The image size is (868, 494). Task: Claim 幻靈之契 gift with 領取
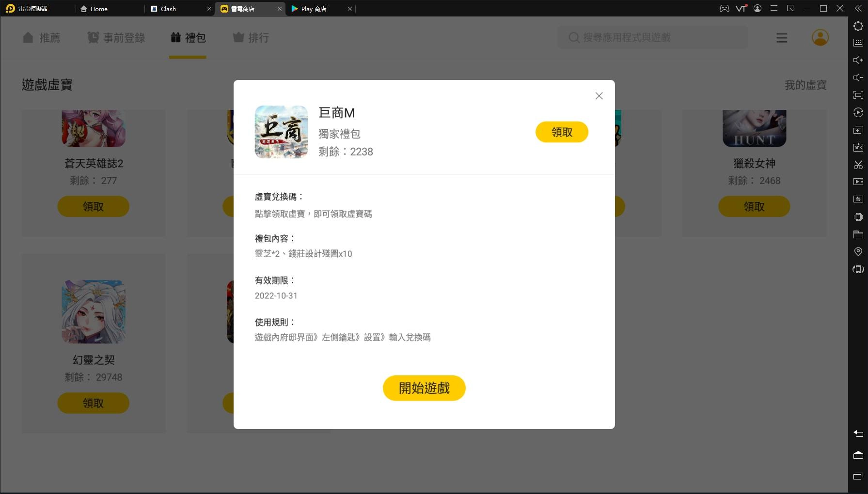(93, 403)
